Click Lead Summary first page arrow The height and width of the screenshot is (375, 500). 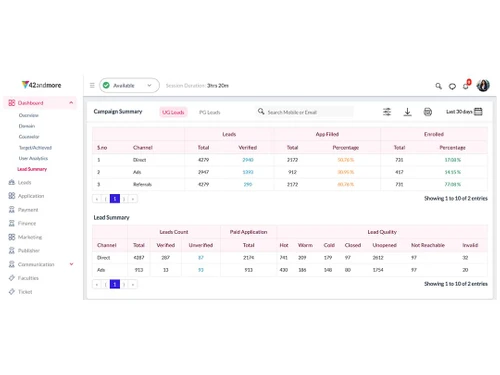click(97, 284)
